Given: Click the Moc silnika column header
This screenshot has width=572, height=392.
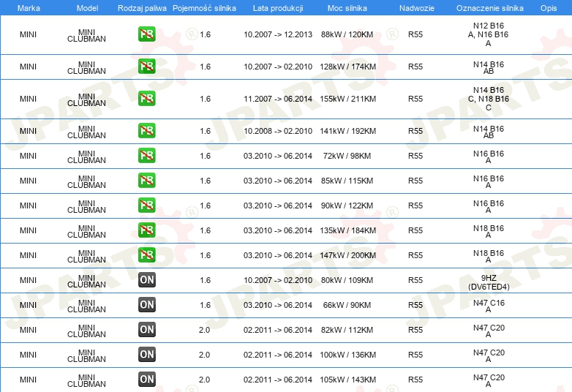Looking at the screenshot, I should tap(347, 8).
